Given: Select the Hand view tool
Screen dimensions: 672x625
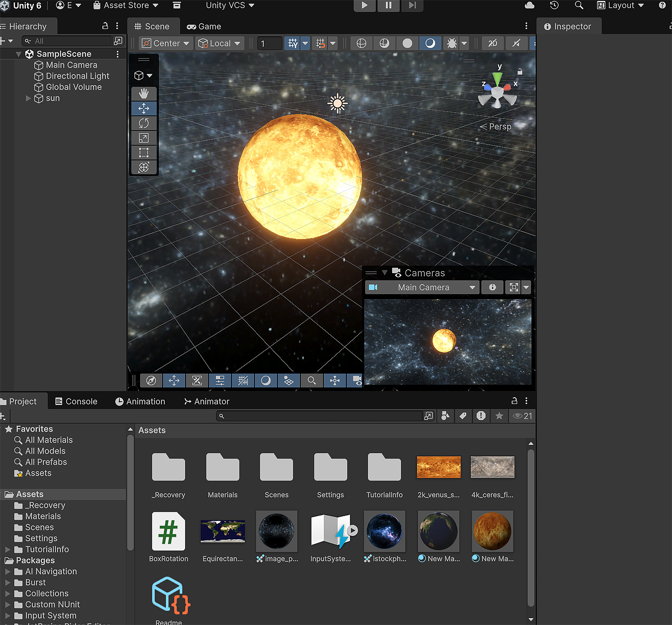Looking at the screenshot, I should (x=144, y=94).
